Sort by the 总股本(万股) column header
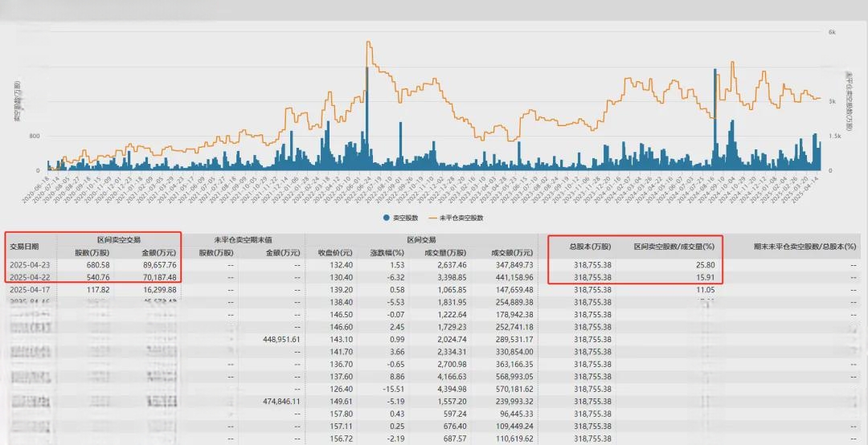868x445 pixels. 590,247
